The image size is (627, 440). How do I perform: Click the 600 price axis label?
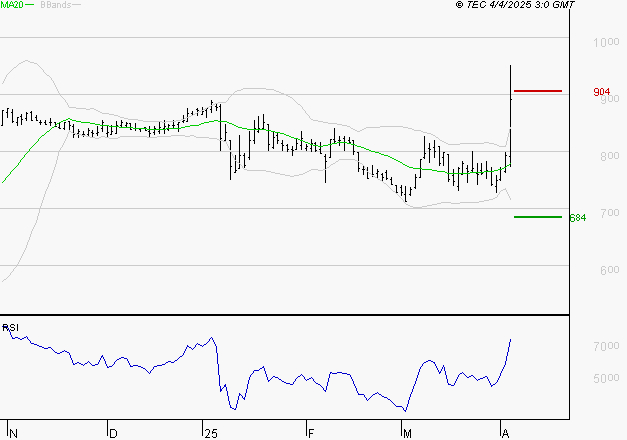pyautogui.click(x=610, y=270)
